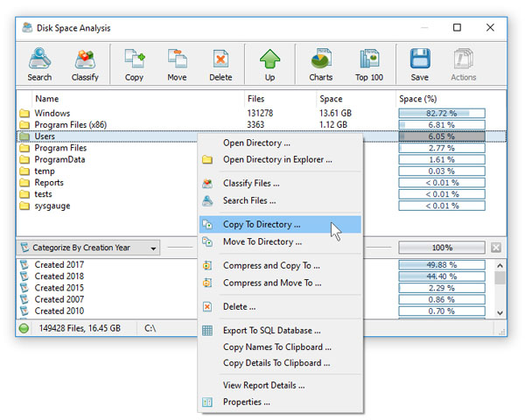Click the sysgauge folder icon
The image size is (525, 420).
click(x=24, y=206)
